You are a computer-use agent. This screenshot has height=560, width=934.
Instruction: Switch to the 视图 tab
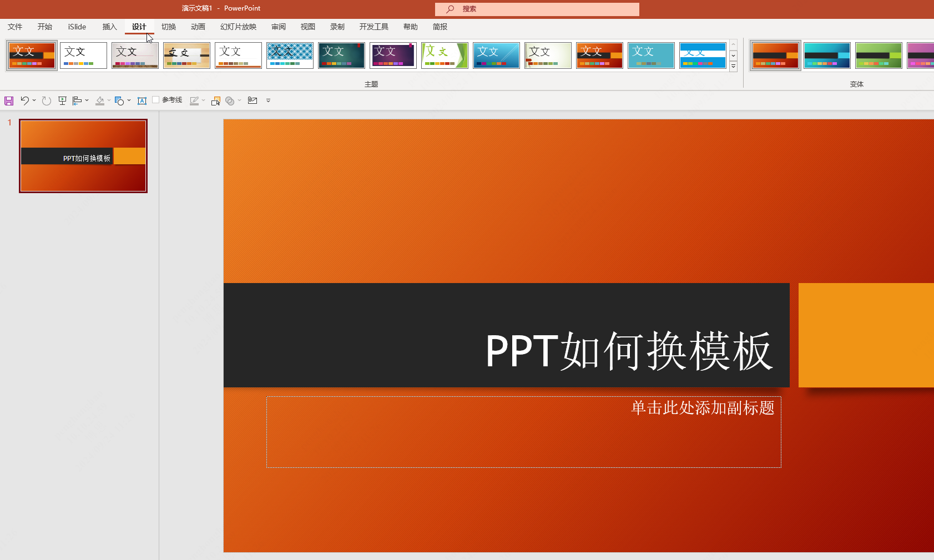(x=308, y=27)
